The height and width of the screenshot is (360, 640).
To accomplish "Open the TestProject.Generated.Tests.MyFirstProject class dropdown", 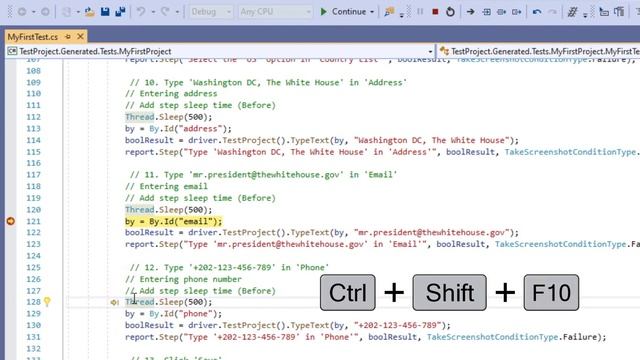I will pos(220,51).
